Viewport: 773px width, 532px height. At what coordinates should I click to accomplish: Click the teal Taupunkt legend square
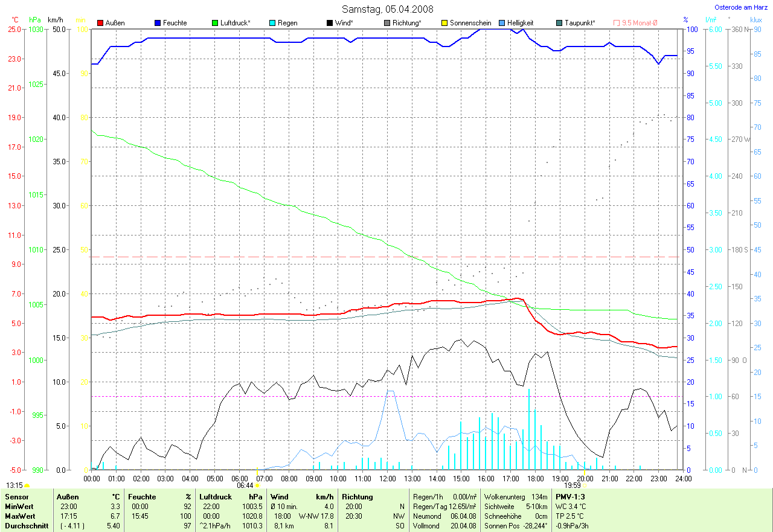coord(559,23)
